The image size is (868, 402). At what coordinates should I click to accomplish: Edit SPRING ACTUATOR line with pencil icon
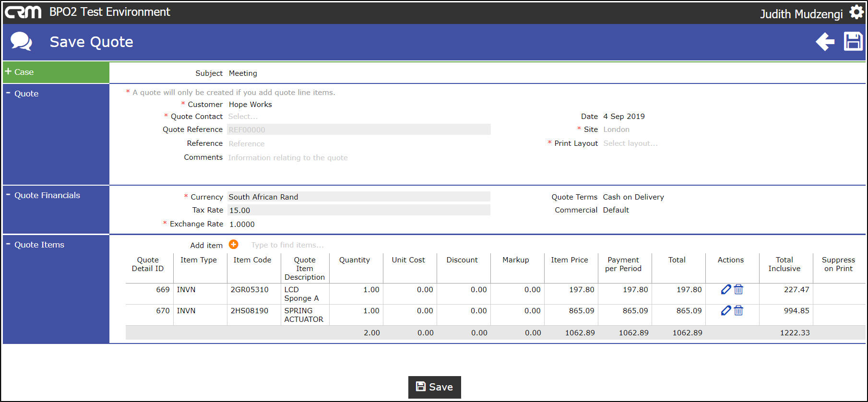coord(726,310)
